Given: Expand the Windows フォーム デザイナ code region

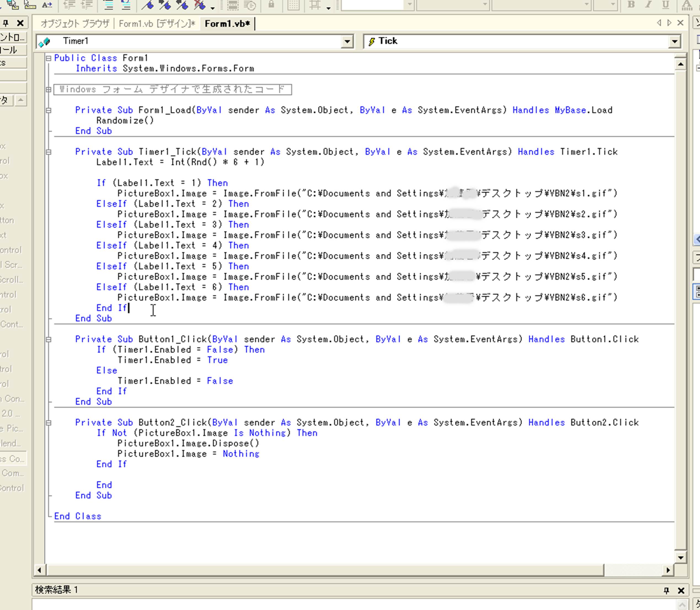Looking at the screenshot, I should (49, 90).
